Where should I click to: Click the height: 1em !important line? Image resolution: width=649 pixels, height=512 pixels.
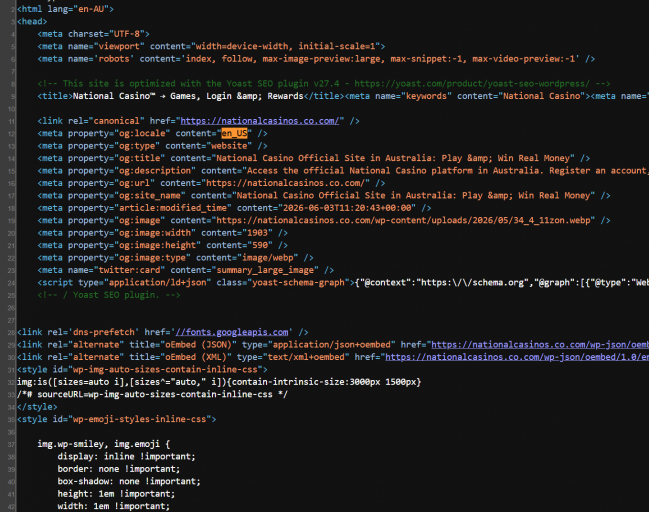(x=116, y=493)
